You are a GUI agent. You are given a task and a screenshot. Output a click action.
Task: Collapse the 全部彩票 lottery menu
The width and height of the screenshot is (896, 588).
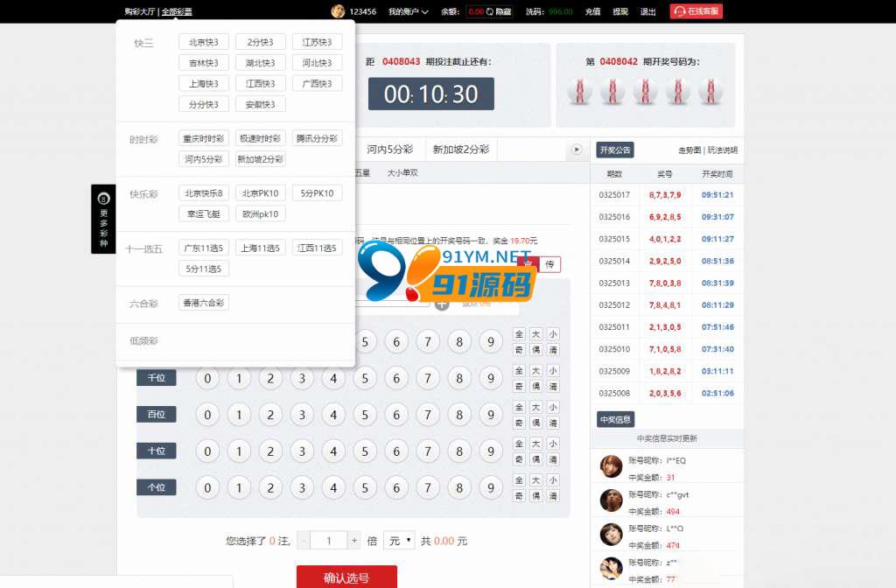click(177, 11)
